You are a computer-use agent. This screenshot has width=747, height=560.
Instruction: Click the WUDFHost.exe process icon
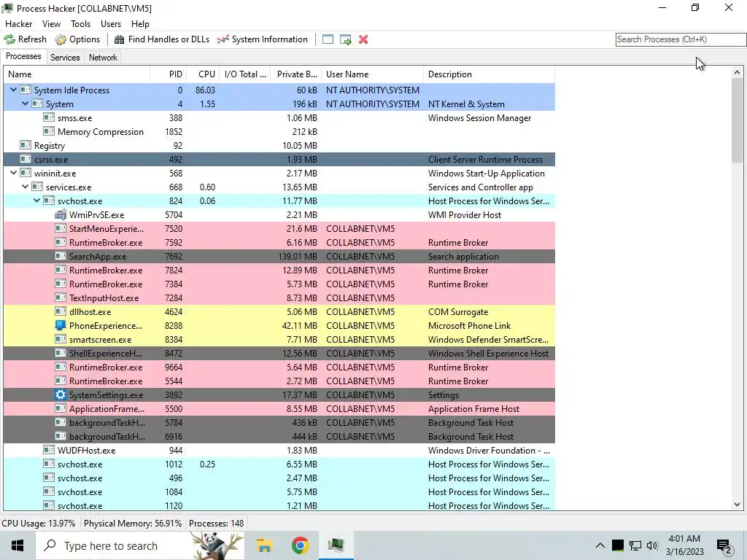[x=49, y=450]
